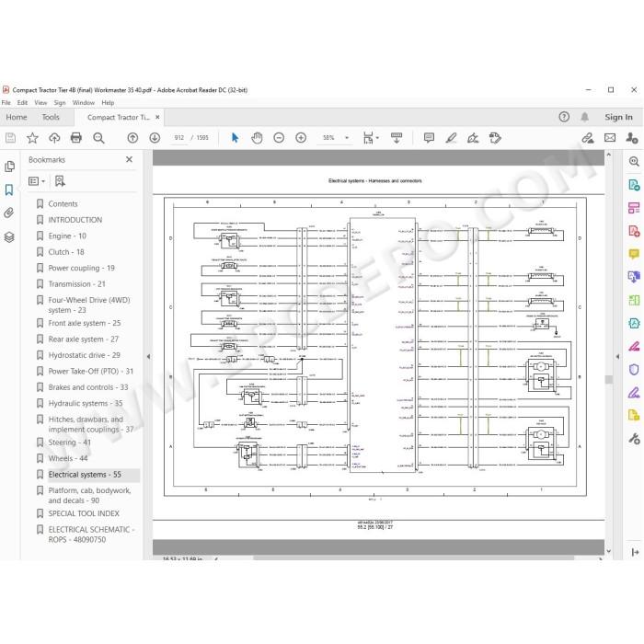The height and width of the screenshot is (644, 644).
Task: Switch to the Home tab
Action: 17,117
